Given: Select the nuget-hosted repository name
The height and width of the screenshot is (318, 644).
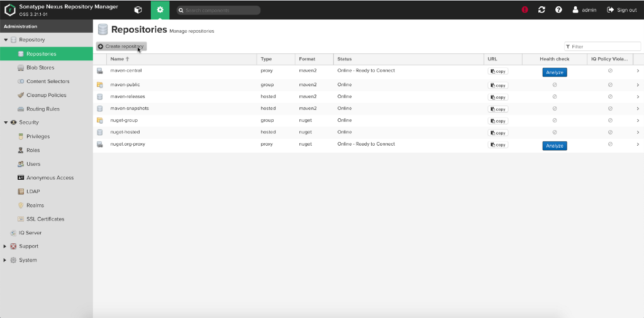Looking at the screenshot, I should [x=125, y=132].
